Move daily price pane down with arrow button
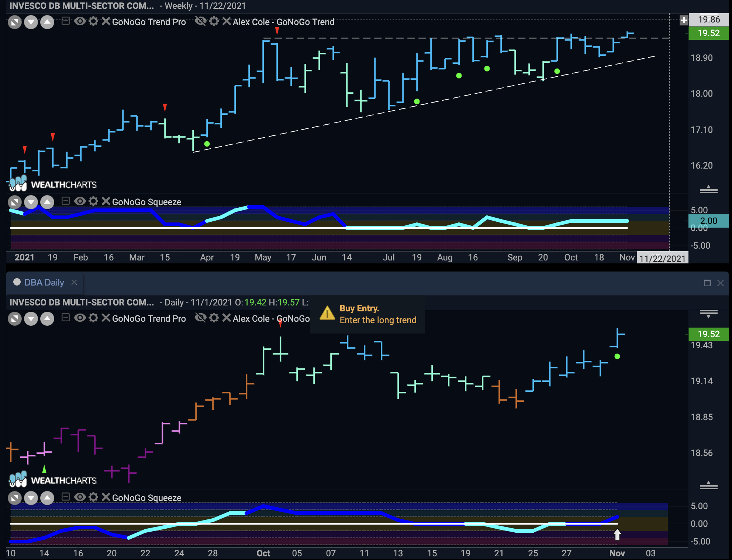 click(31, 319)
